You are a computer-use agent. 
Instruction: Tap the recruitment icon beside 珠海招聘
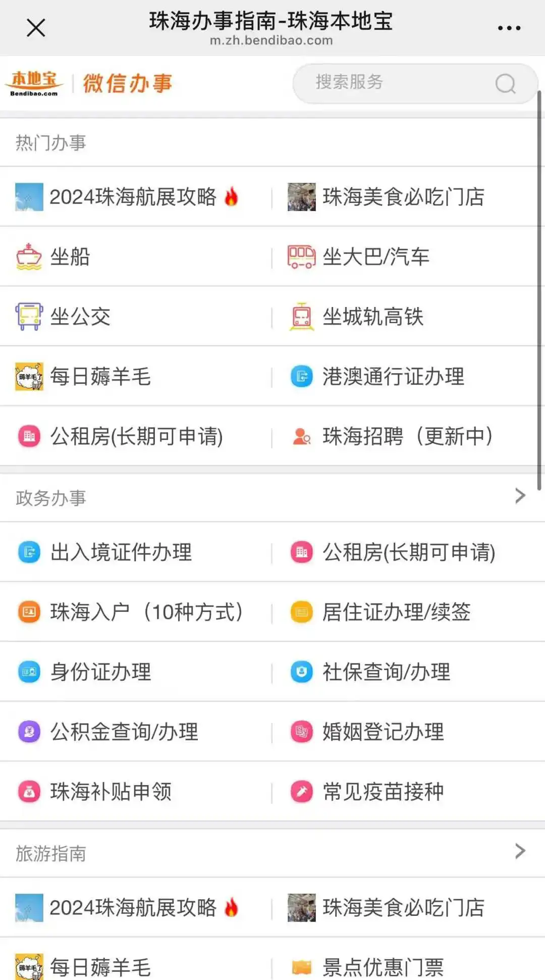301,436
